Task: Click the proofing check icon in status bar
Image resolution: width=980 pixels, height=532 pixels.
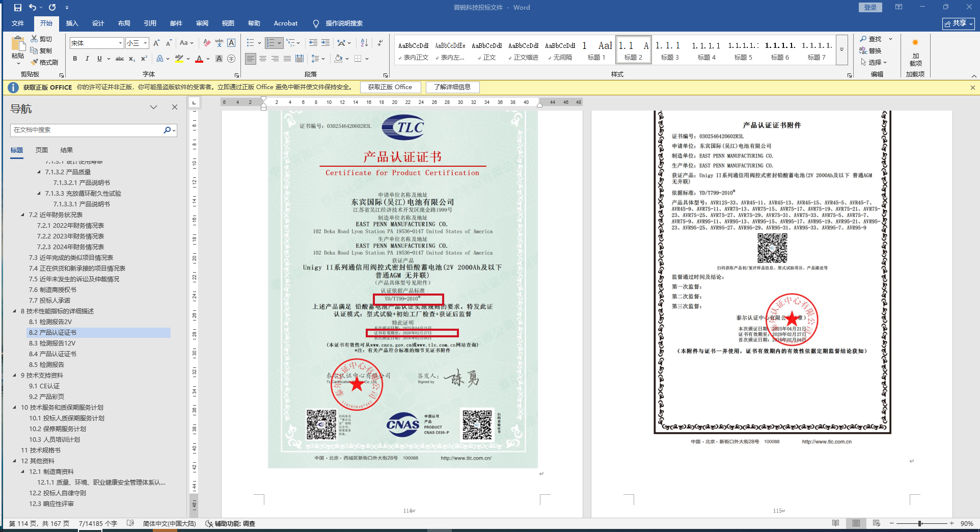Action: [130, 523]
